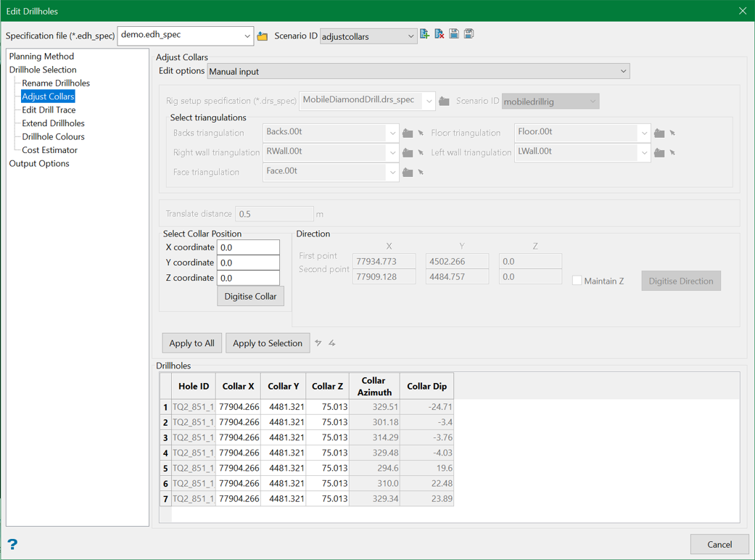Open the blue help question mark
755x560 pixels.
click(12, 544)
